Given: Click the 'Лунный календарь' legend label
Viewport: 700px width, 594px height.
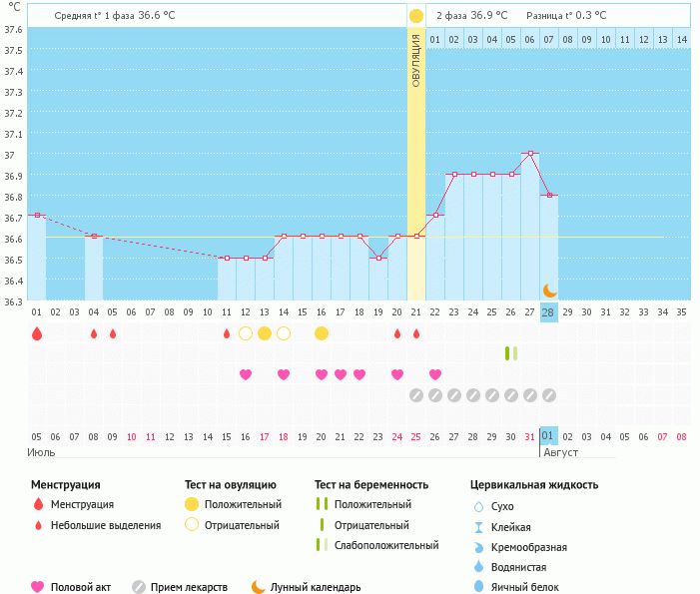Looking at the screenshot, I should point(315,587).
